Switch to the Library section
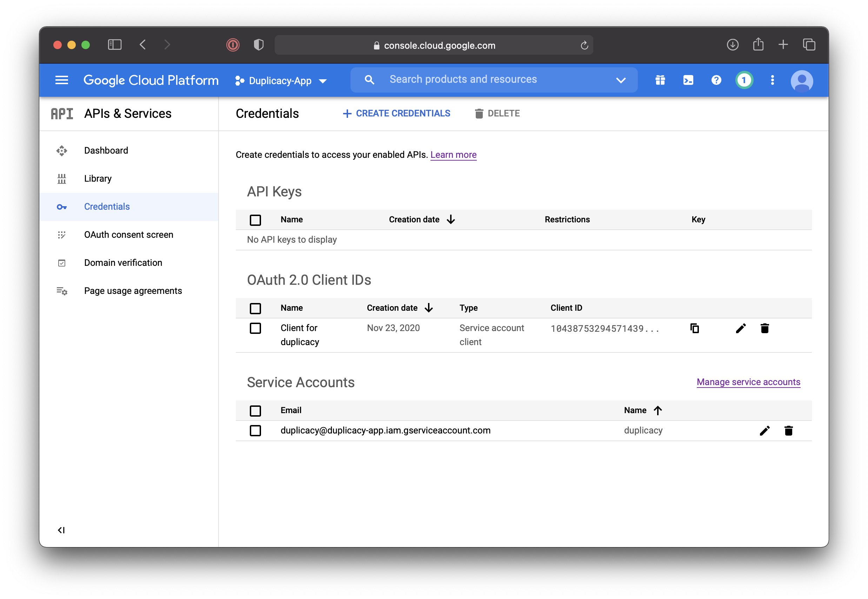 (x=98, y=178)
